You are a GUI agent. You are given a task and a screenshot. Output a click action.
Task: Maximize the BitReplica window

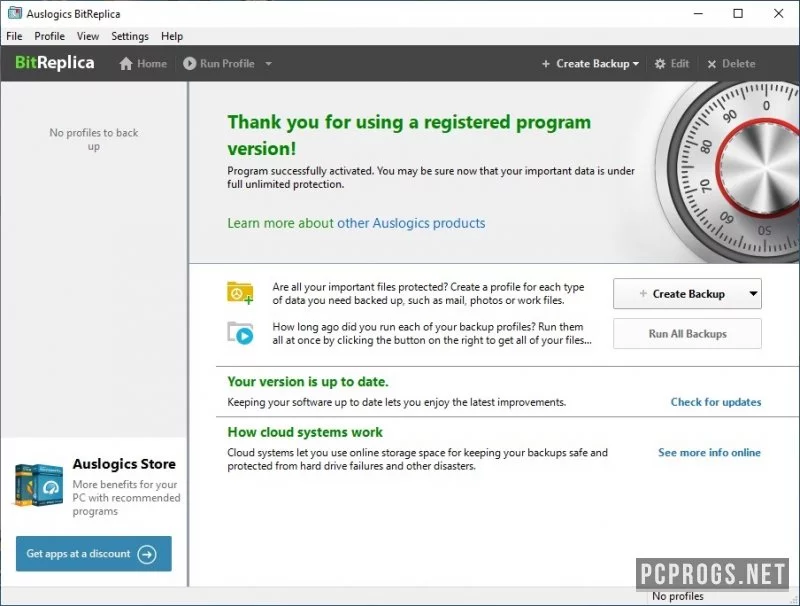[x=738, y=14]
